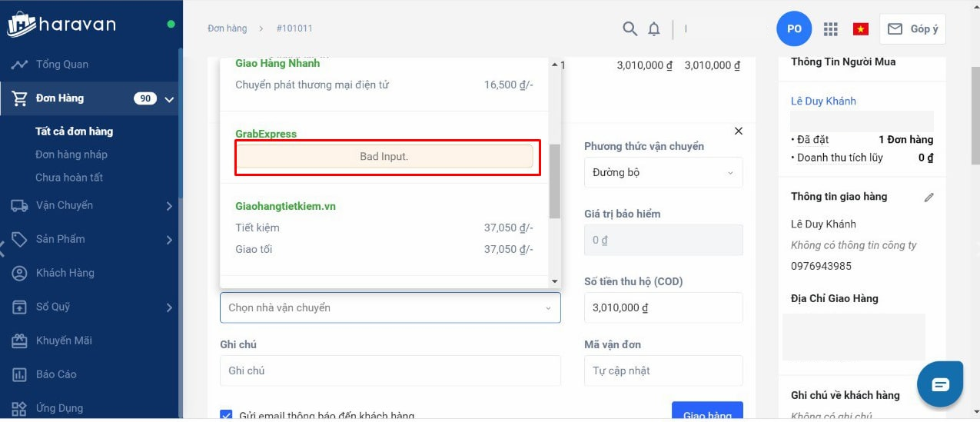Expand Sổ Quỹ menu arrow
The image size is (980, 422).
click(x=169, y=307)
